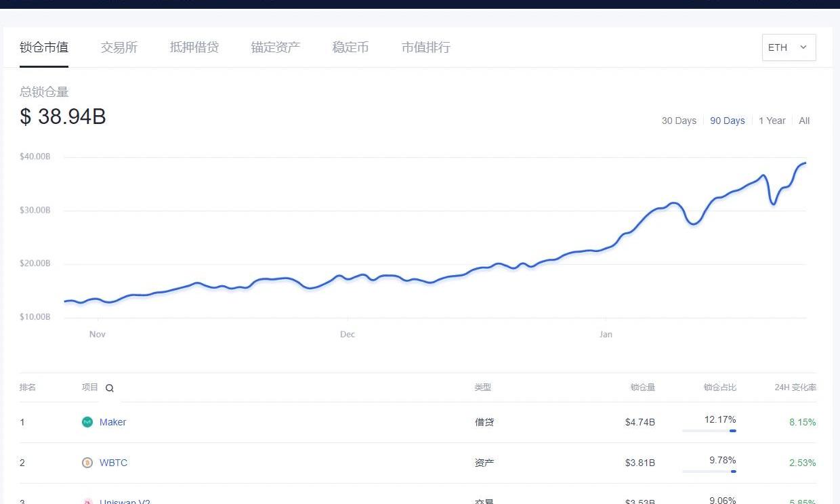The image size is (840, 504).
Task: Open the Maker project link
Action: click(112, 422)
